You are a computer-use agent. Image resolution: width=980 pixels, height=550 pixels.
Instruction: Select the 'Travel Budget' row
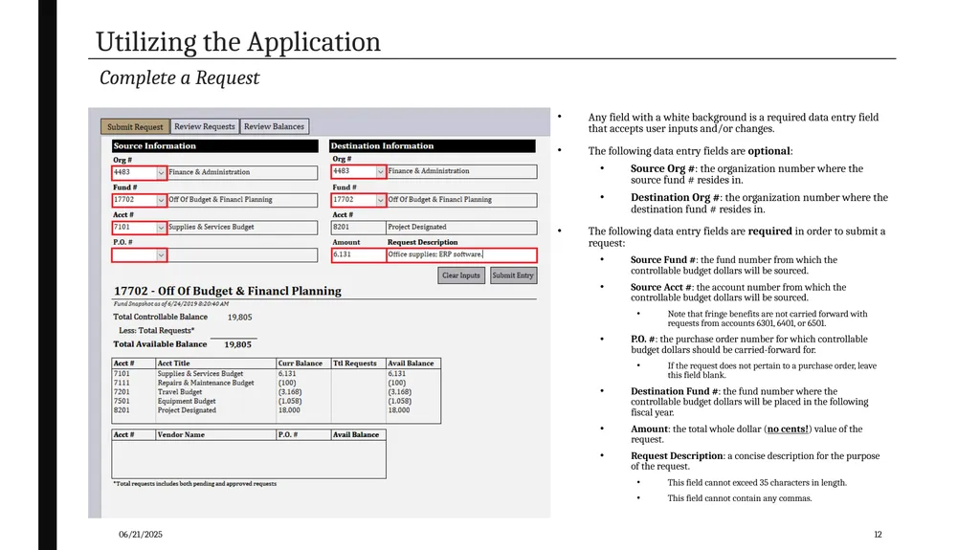(277, 392)
